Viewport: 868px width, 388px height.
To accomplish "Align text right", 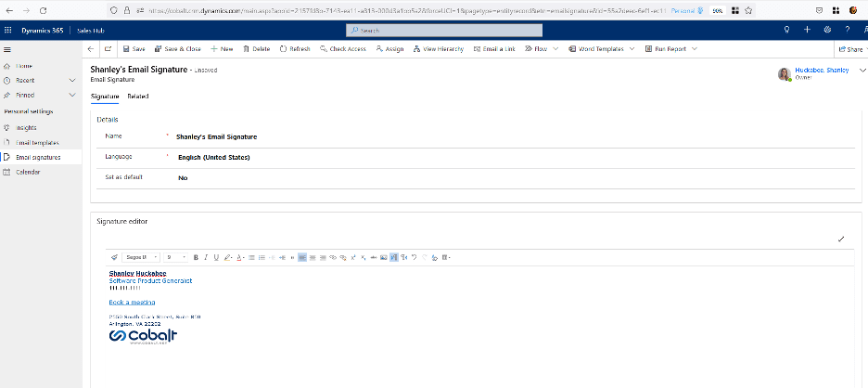I will (323, 257).
